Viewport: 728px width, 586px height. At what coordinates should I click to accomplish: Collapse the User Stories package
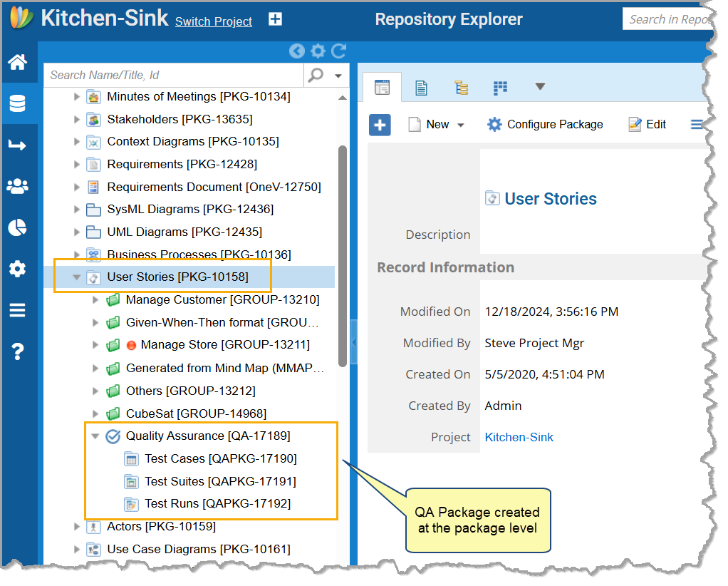(x=77, y=277)
